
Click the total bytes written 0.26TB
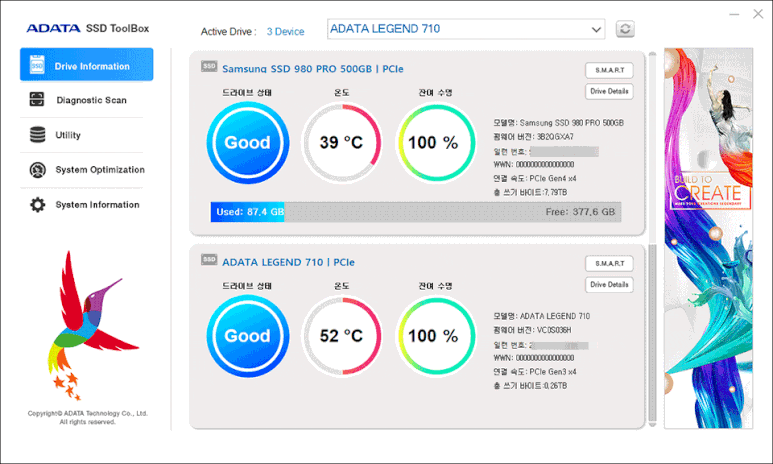pyautogui.click(x=555, y=386)
